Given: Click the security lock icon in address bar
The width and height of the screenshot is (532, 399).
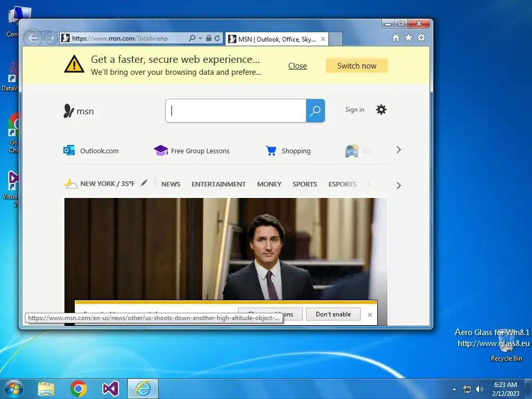Looking at the screenshot, I should [x=209, y=38].
